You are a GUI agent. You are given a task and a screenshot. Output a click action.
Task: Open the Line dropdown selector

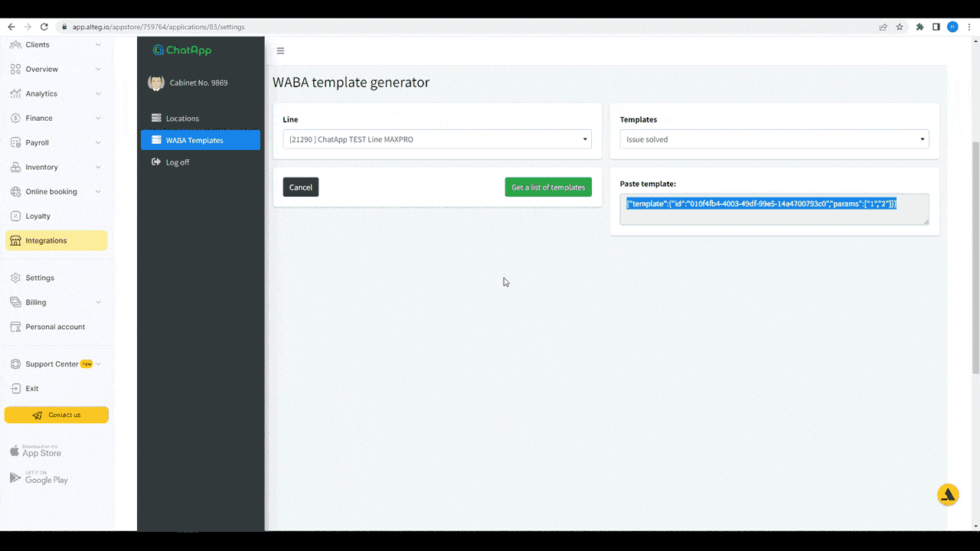[437, 139]
